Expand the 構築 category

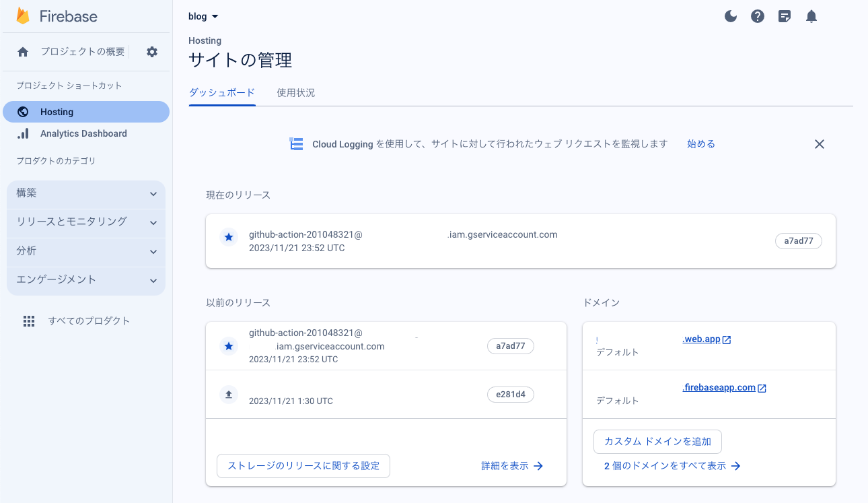coord(86,194)
